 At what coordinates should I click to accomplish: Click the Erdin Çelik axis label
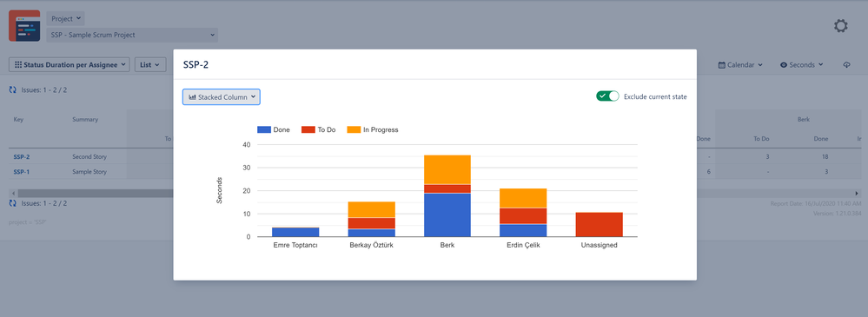523,245
